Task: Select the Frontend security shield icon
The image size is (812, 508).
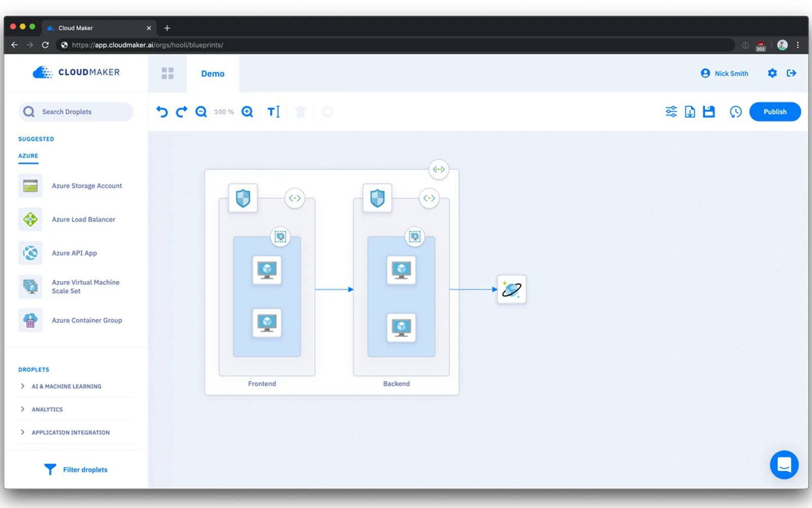Action: click(x=243, y=198)
